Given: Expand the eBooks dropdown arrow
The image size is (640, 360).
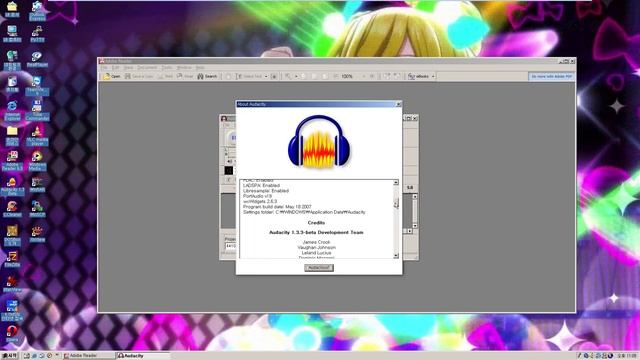Looking at the screenshot, I should [x=433, y=76].
